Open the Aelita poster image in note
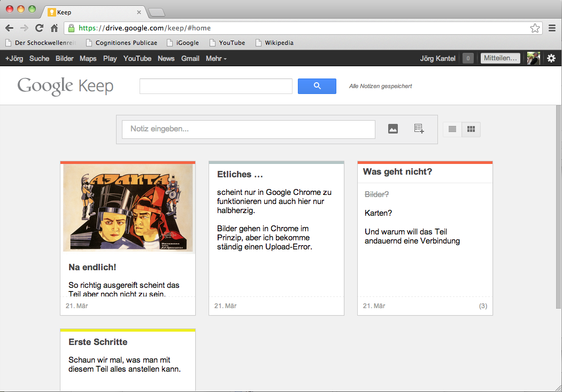 click(x=128, y=208)
